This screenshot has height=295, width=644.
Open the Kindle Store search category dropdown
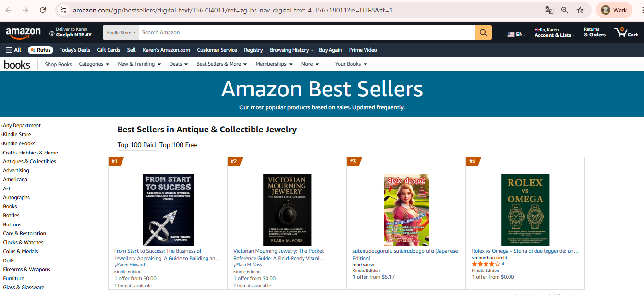pyautogui.click(x=121, y=33)
